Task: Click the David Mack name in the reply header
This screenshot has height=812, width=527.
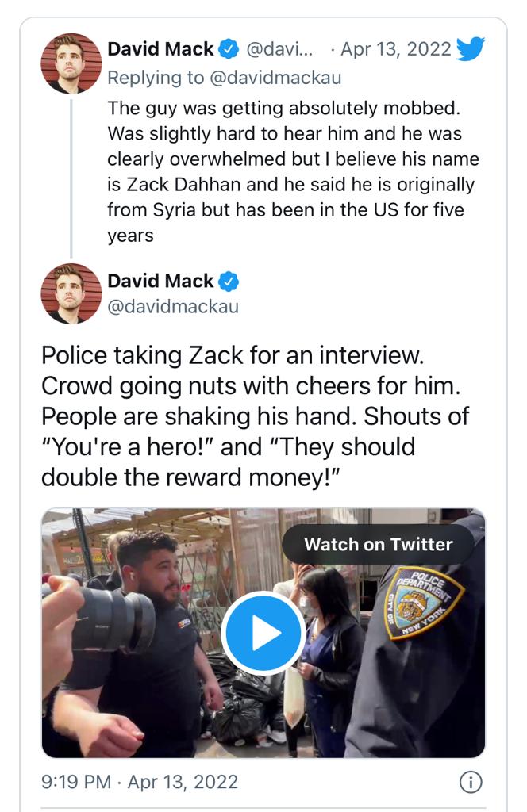Action: [160, 49]
